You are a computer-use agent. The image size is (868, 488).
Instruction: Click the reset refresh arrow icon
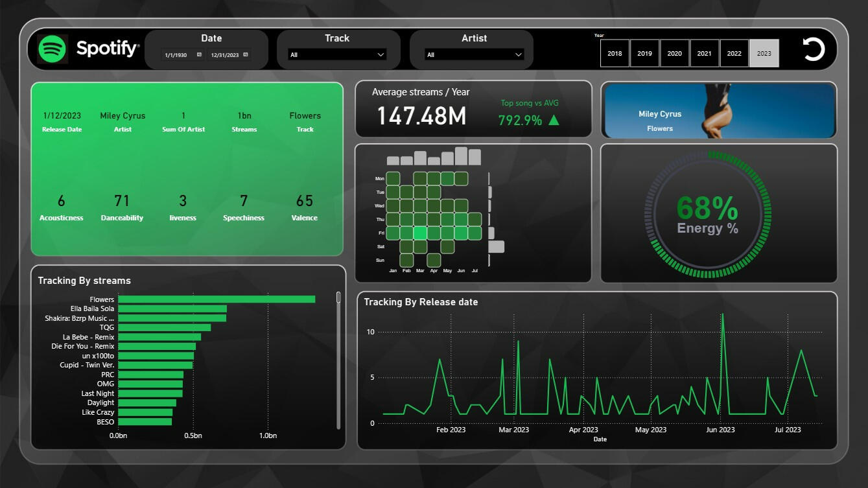[x=814, y=49]
